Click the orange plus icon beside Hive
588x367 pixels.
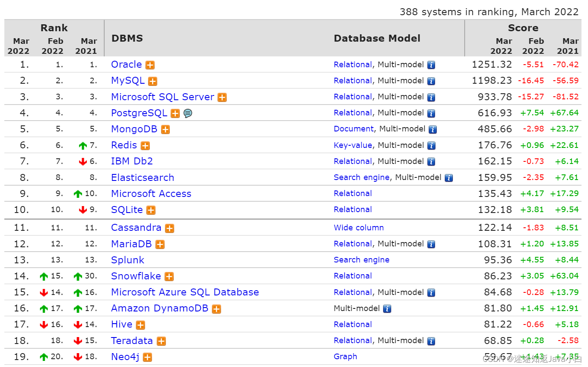(140, 325)
